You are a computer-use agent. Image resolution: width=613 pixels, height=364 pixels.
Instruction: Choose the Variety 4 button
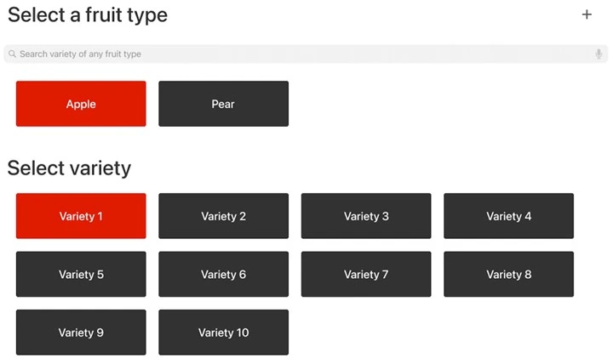508,216
